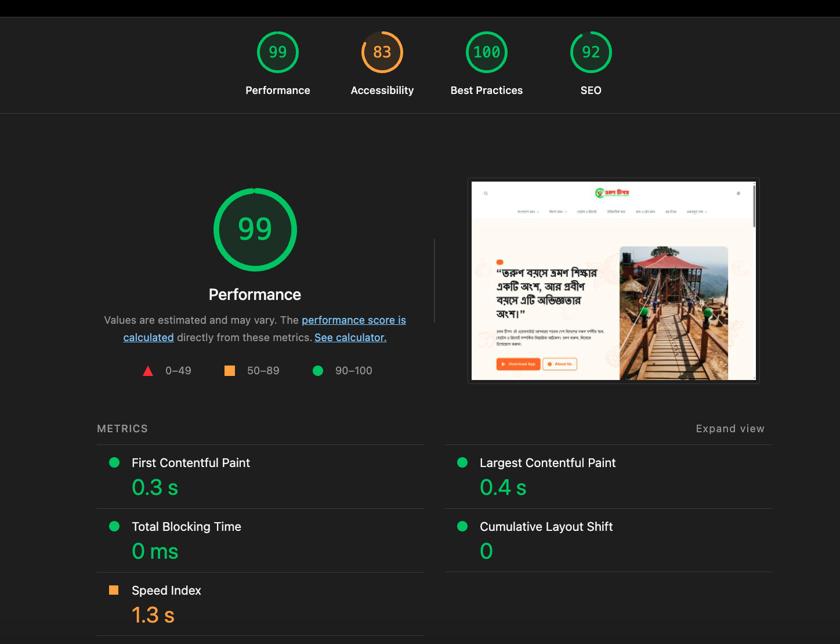
Task: Click the page screenshot thumbnail
Action: click(x=613, y=281)
